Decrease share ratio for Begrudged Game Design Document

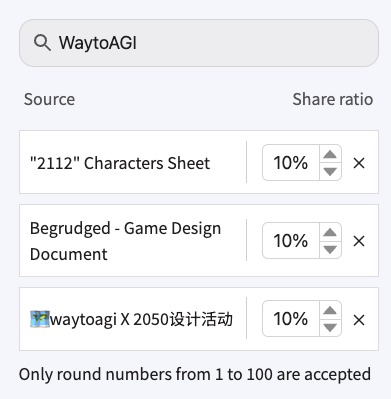coord(330,249)
